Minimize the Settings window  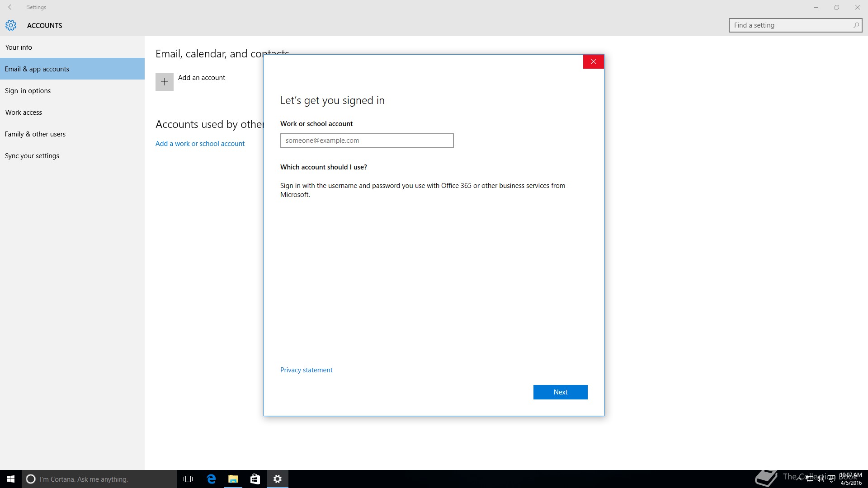[816, 7]
